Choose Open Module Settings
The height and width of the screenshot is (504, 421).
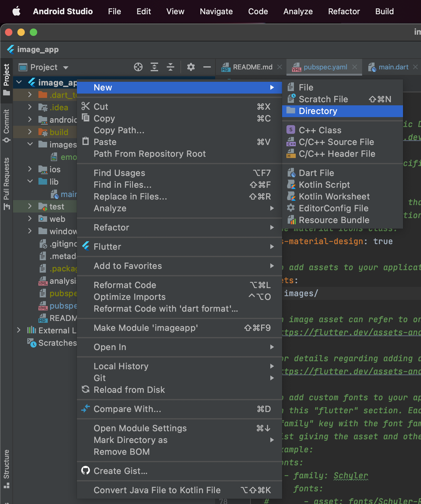pyautogui.click(x=179, y=428)
